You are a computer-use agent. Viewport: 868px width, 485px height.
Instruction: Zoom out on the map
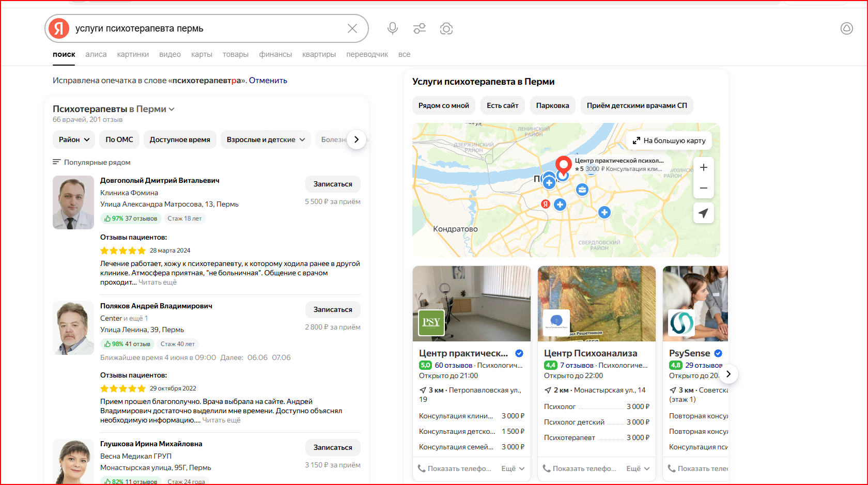(x=703, y=188)
